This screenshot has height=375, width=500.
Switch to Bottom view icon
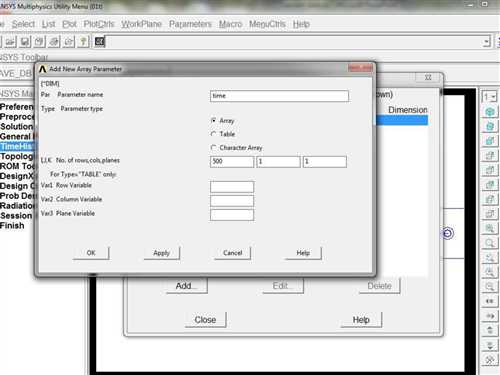point(490,214)
